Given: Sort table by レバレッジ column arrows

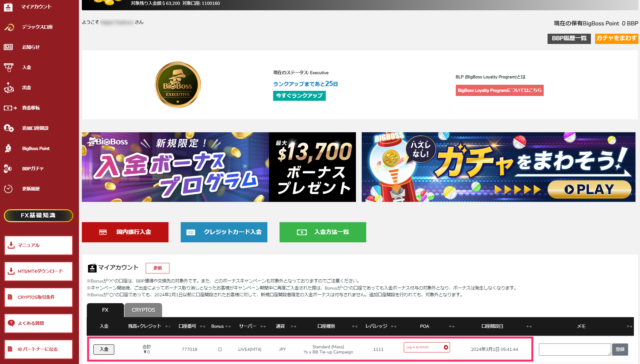Looking at the screenshot, I should point(394,326).
